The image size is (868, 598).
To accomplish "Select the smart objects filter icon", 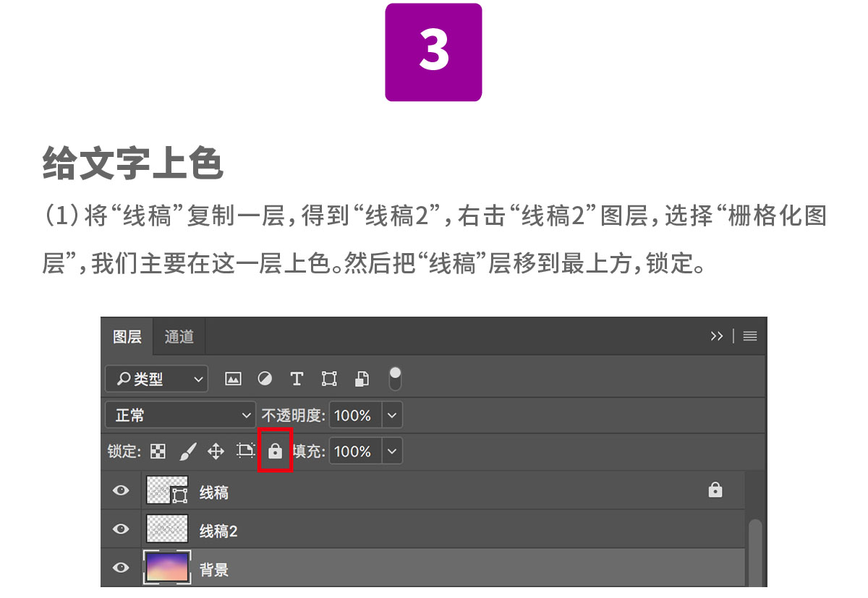I will [x=362, y=378].
